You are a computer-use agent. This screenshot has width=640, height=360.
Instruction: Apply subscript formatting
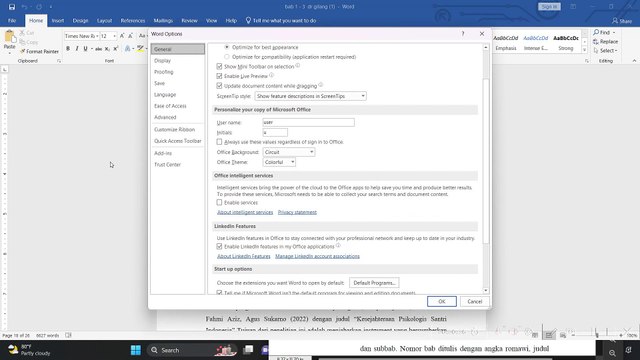[107, 49]
